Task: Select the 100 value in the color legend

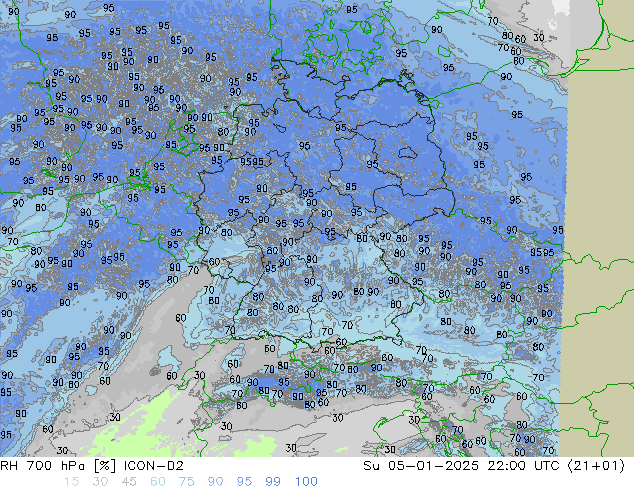Action: [306, 482]
